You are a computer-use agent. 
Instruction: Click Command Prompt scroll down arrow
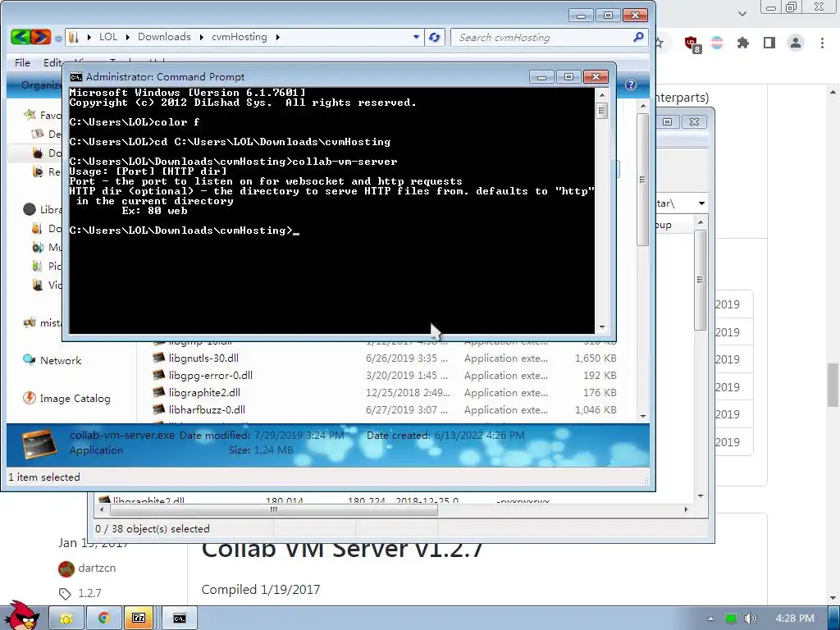[601, 327]
